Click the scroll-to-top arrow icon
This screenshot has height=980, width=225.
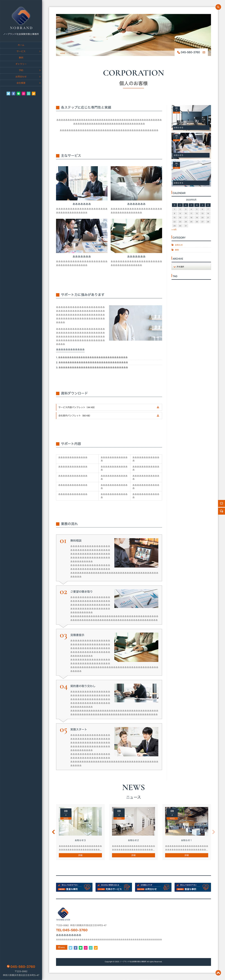coord(218,972)
